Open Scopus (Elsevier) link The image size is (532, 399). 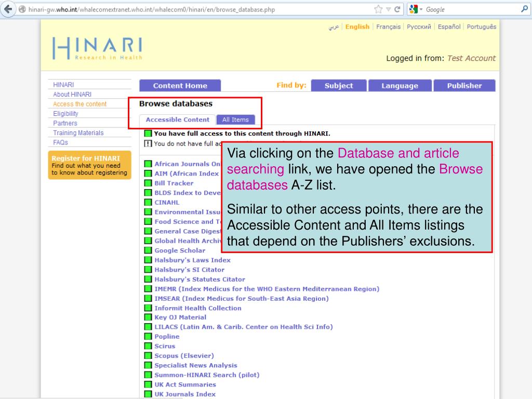point(184,355)
